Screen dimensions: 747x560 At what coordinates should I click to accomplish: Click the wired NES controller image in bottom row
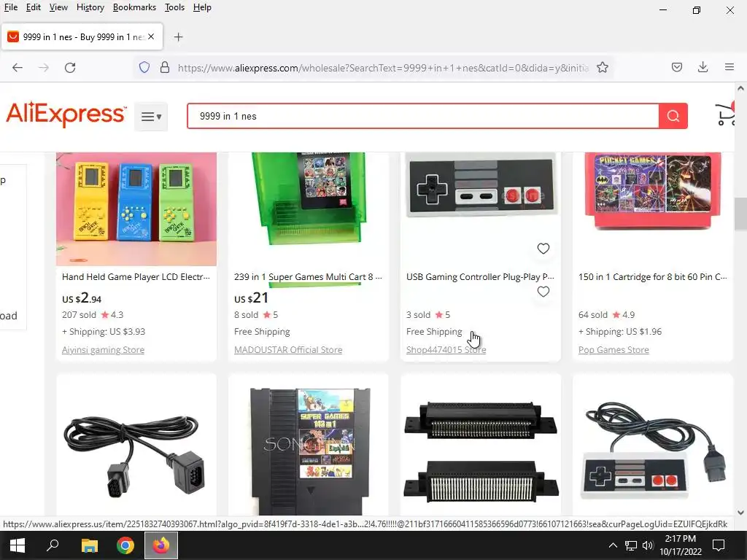click(654, 450)
